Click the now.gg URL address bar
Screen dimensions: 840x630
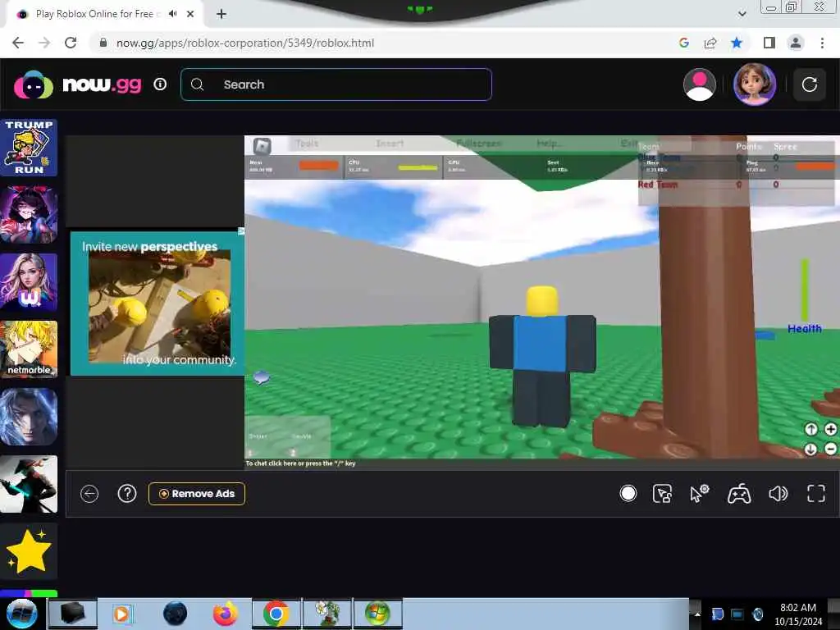244,43
